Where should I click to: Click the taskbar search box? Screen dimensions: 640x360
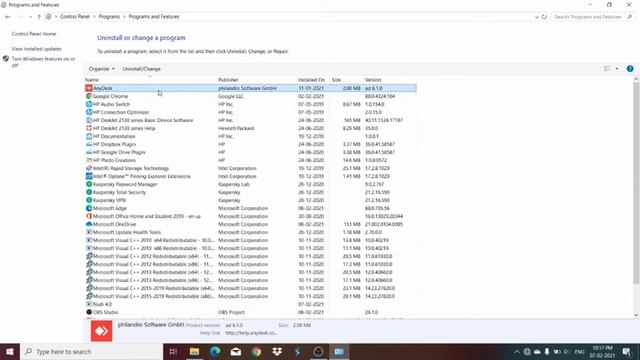tap(91, 351)
